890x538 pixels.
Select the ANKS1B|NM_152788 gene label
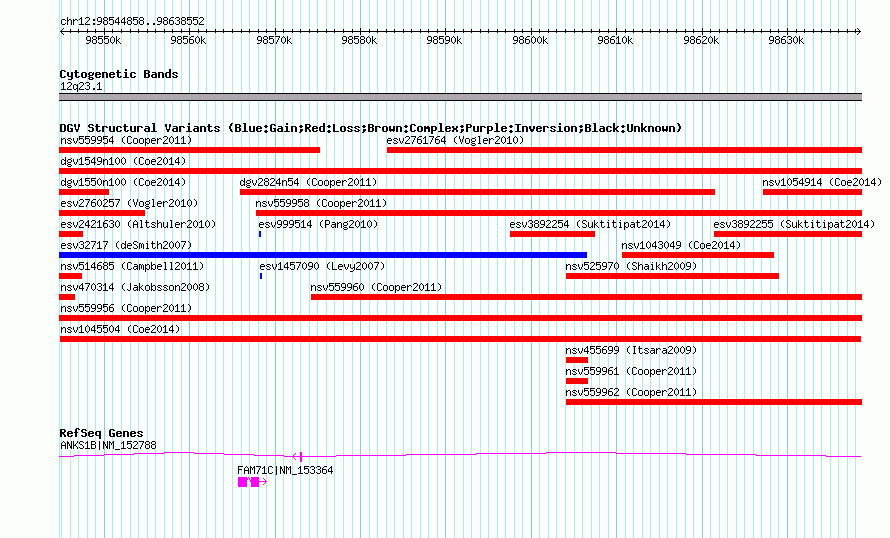pyautogui.click(x=108, y=445)
